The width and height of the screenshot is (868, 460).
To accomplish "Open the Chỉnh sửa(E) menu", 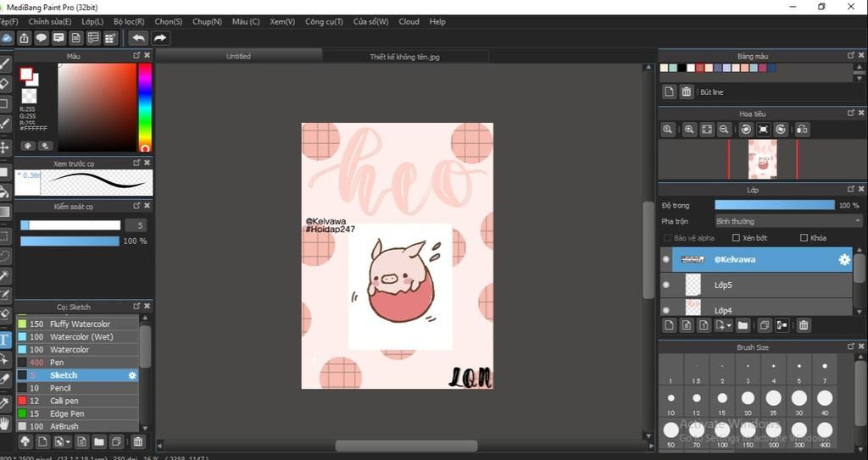I will tap(50, 21).
